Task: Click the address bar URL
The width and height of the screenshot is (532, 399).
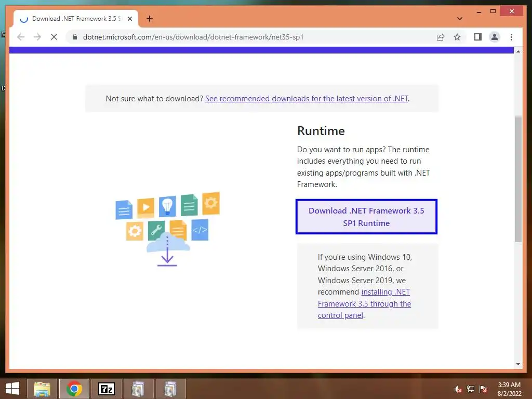Action: click(193, 37)
